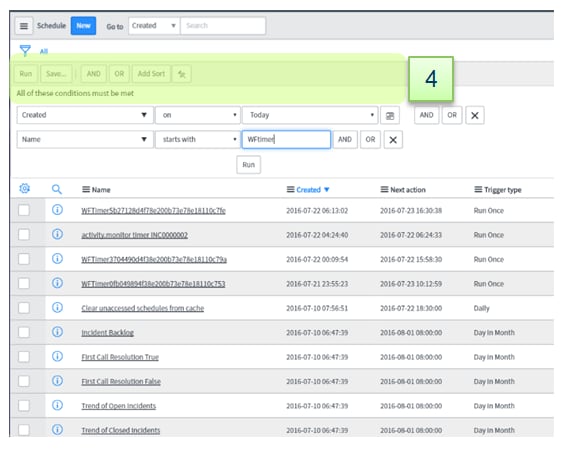Viewport: 571px width, 457px height.
Task: Preview the Trend of Open Incidents info icon
Action: (x=57, y=405)
